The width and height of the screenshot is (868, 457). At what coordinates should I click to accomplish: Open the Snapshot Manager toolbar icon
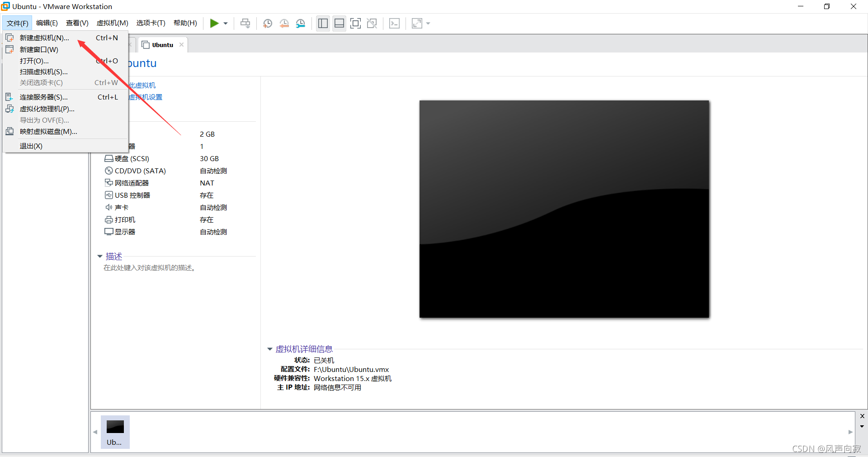tap(301, 24)
